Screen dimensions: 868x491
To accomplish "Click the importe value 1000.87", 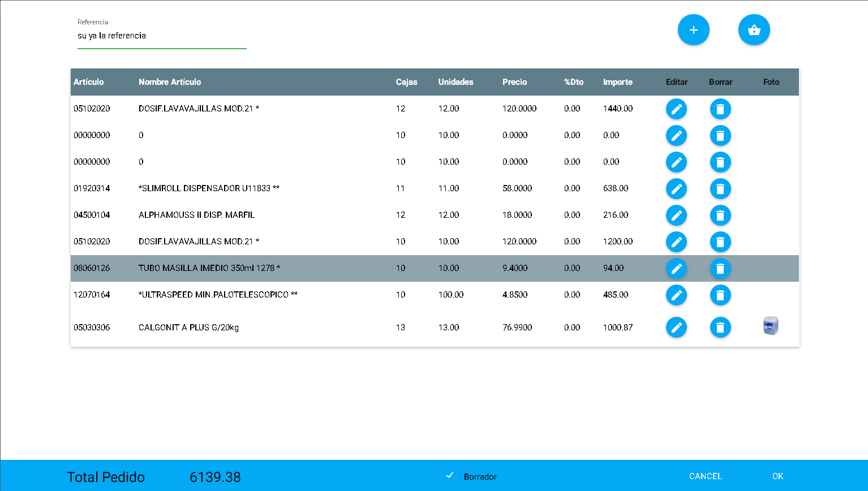I will [618, 328].
